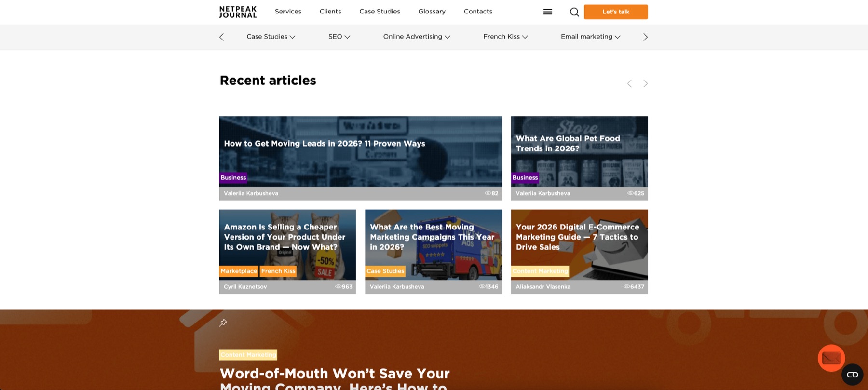Click the pin icon above the featured article

click(x=223, y=323)
